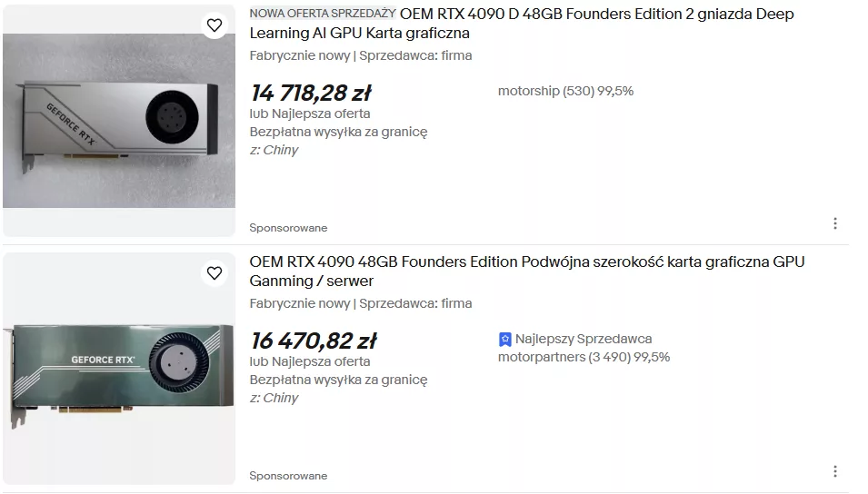Click the 14 718,28 zł price
The height and width of the screenshot is (494, 868).
[310, 94]
